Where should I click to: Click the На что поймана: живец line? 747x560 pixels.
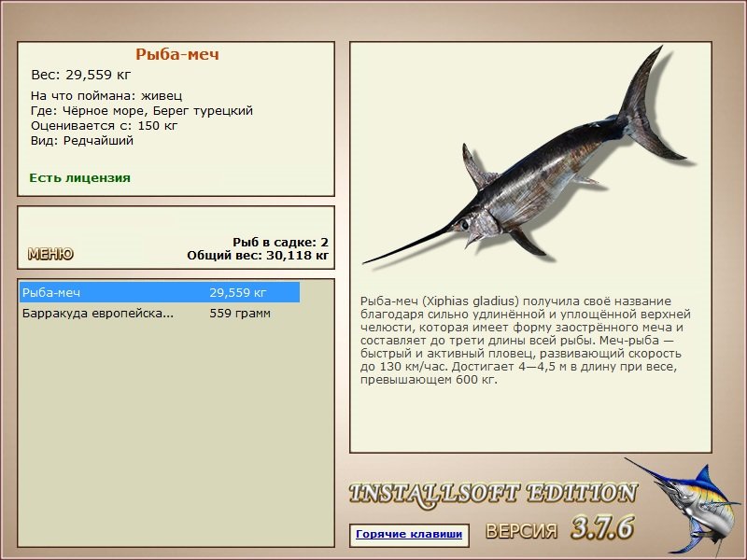pos(106,96)
